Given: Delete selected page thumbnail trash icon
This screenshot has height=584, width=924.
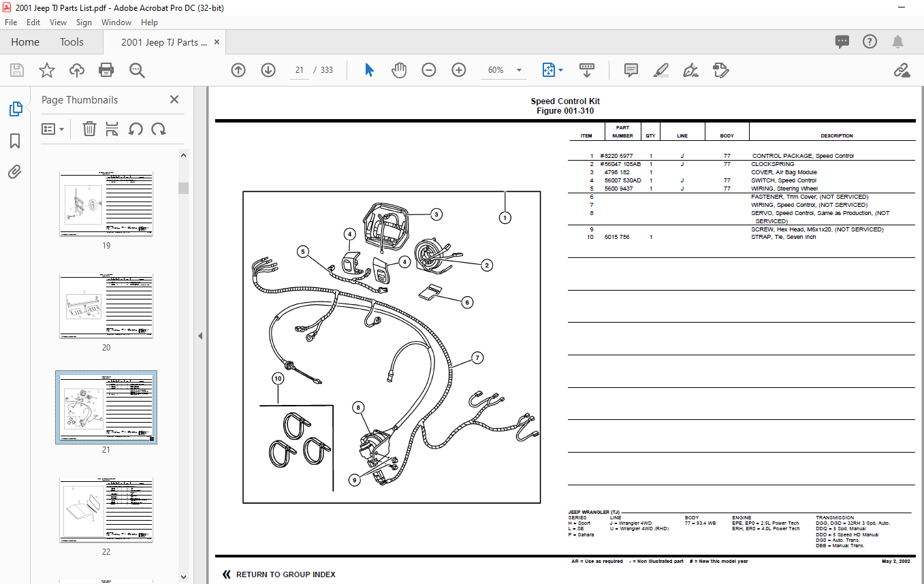Looking at the screenshot, I should pyautogui.click(x=89, y=129).
